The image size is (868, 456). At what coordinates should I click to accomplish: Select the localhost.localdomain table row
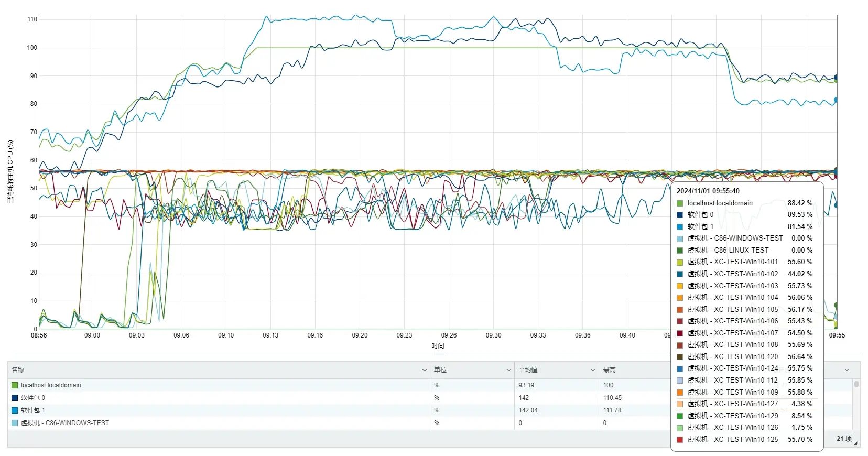tap(210, 385)
